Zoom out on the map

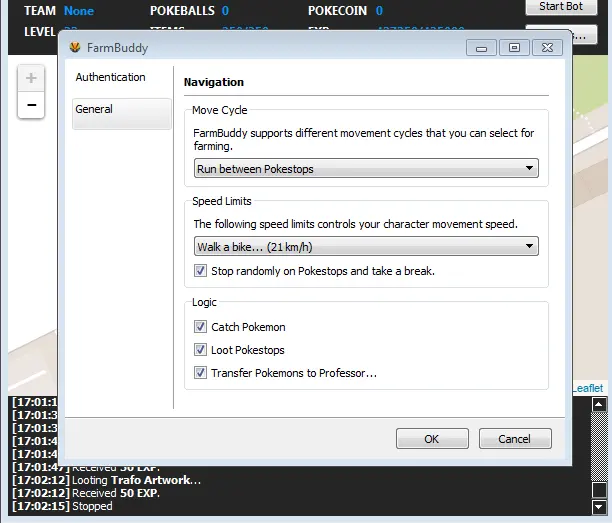pyautogui.click(x=31, y=105)
